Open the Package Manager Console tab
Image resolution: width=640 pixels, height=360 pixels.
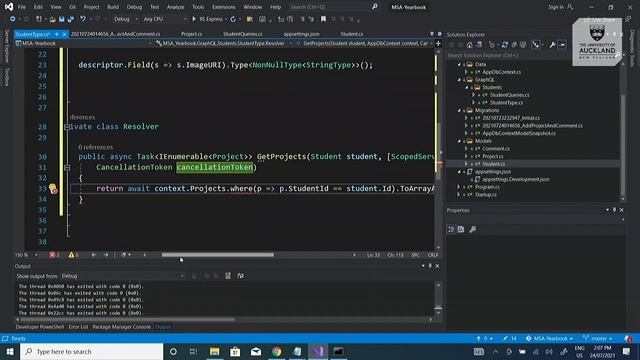[x=122, y=327]
